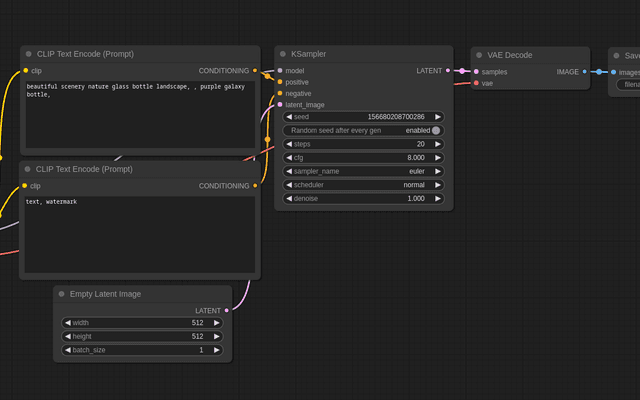Collapse the Empty Latent Image node dot
The image size is (640, 400).
(x=62, y=294)
